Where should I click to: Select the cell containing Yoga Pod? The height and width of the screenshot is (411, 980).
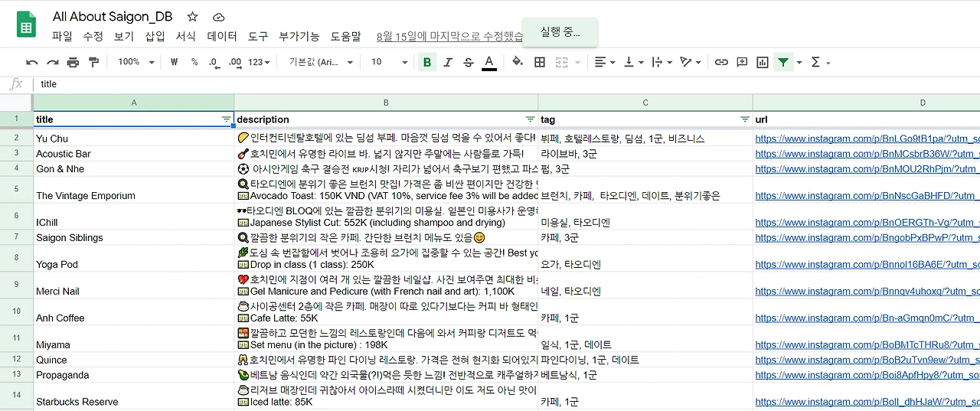[134, 259]
